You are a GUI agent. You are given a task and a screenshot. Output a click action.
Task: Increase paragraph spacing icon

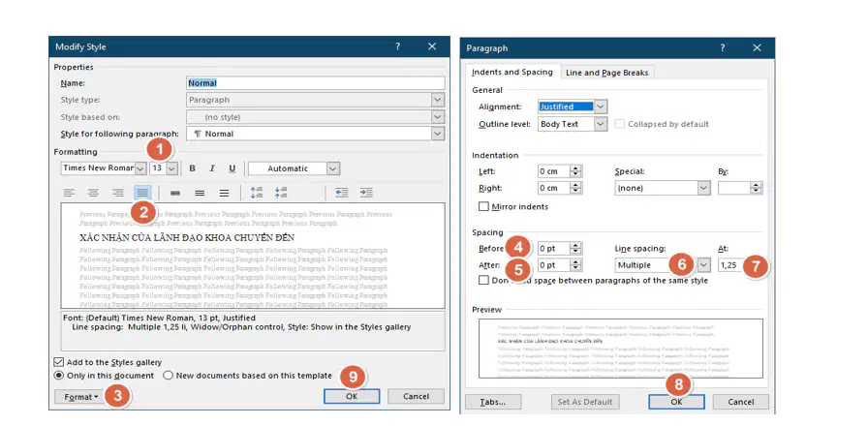pyautogui.click(x=257, y=193)
